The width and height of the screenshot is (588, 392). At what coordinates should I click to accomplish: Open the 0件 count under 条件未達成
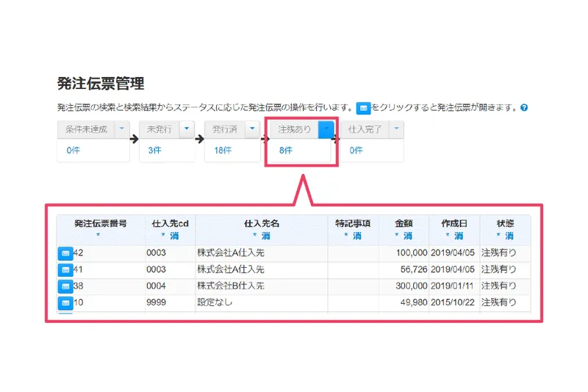73,150
